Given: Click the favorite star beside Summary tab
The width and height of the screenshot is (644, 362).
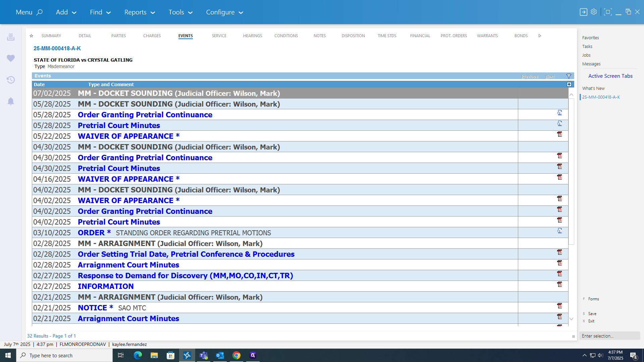Looking at the screenshot, I should pyautogui.click(x=31, y=36).
